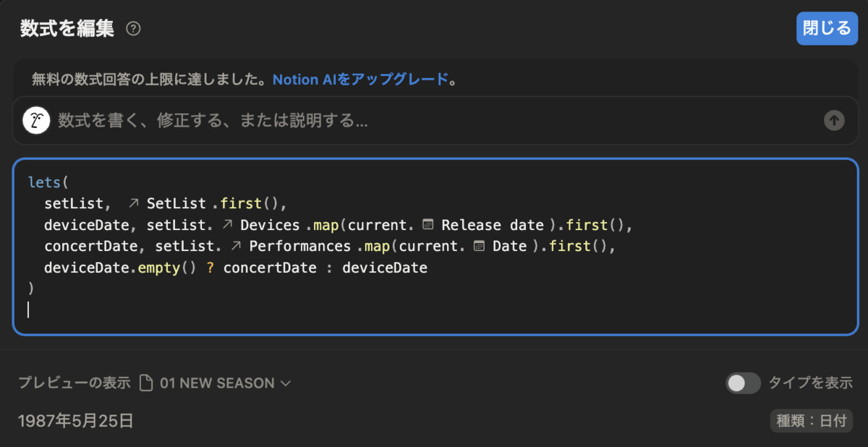This screenshot has width=868, height=447.
Task: Place cursor on the empty last formula line
Action: [x=434, y=310]
